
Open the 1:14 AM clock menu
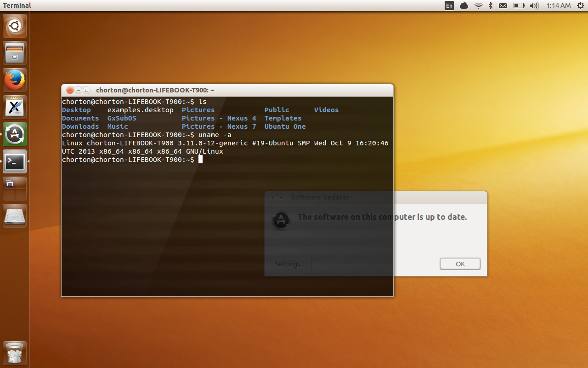click(x=559, y=6)
